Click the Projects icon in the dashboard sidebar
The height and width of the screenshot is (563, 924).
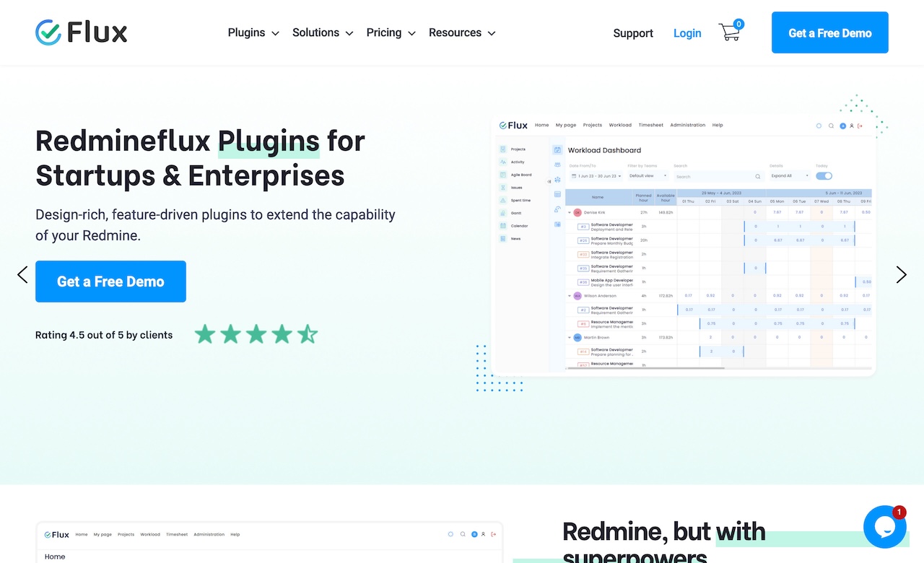[503, 149]
